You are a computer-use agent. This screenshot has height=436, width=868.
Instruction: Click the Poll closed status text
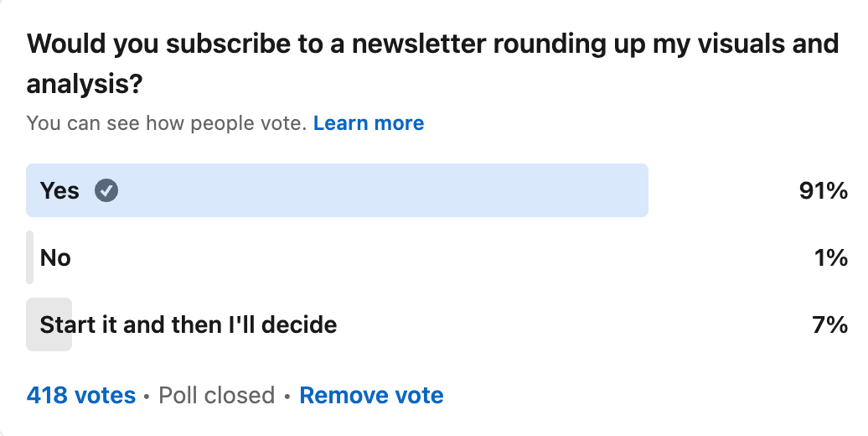pyautogui.click(x=217, y=395)
